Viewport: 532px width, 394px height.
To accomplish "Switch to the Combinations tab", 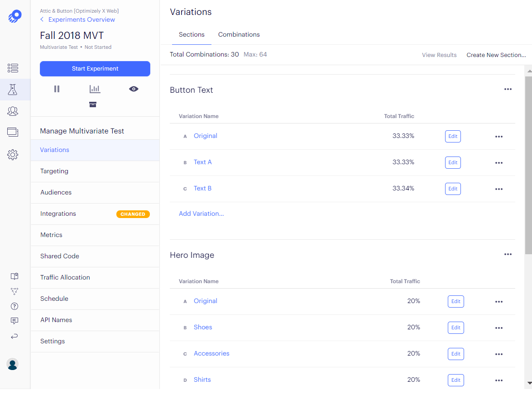I will 239,34.
